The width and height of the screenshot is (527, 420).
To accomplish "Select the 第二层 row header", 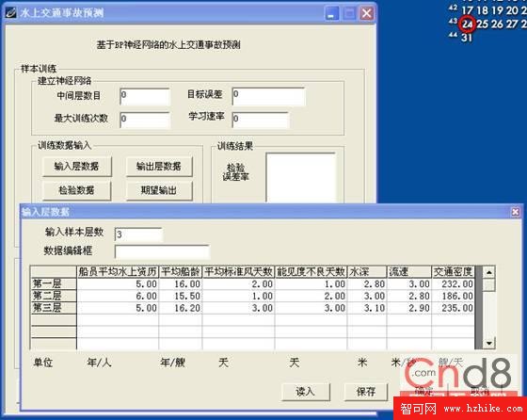I will (53, 296).
